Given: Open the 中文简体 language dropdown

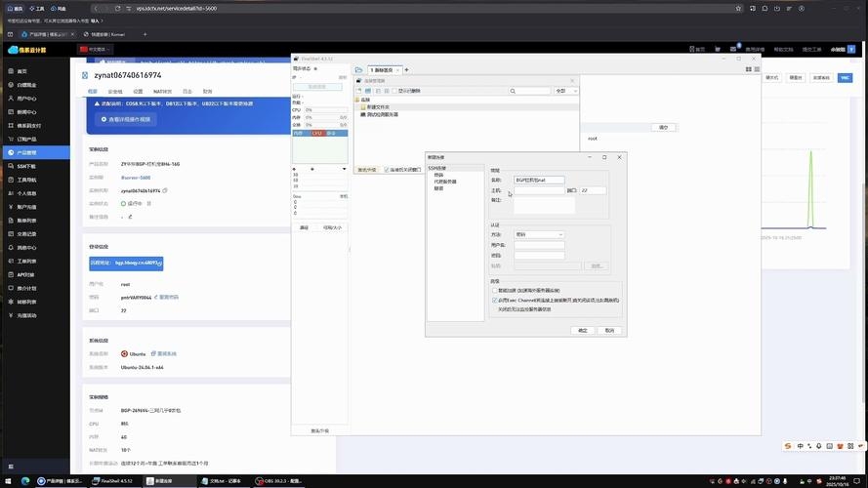Looking at the screenshot, I should pyautogui.click(x=97, y=48).
